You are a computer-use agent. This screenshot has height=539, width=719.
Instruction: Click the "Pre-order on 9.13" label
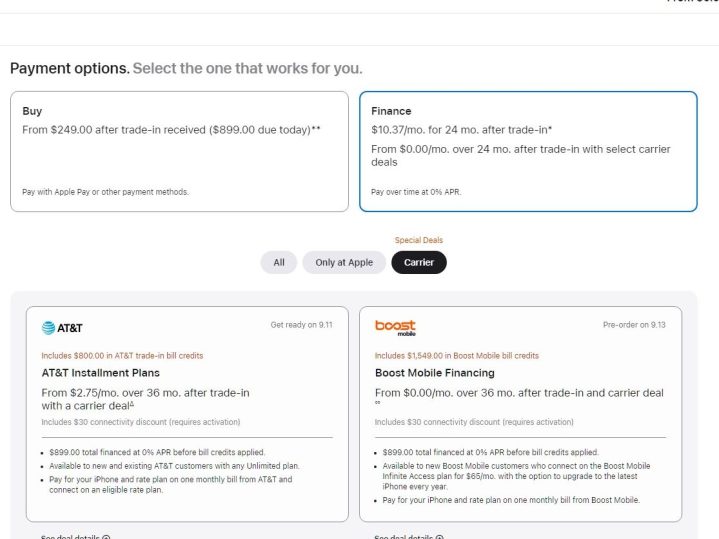click(x=634, y=325)
